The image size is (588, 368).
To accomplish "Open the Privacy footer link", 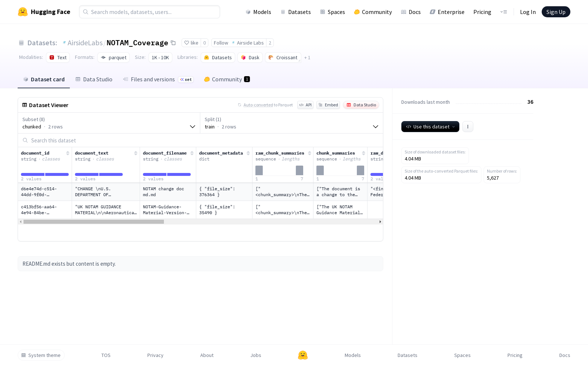I will tap(155, 355).
